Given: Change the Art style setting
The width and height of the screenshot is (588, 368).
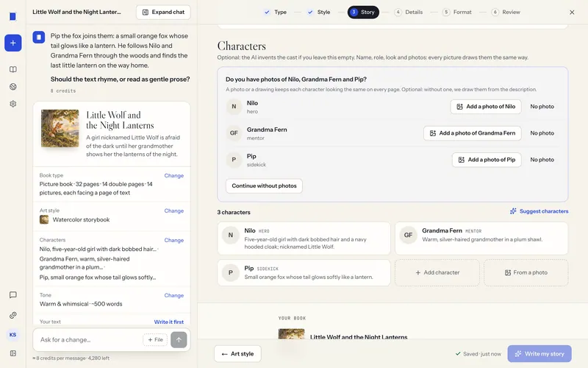Looking at the screenshot, I should [174, 210].
